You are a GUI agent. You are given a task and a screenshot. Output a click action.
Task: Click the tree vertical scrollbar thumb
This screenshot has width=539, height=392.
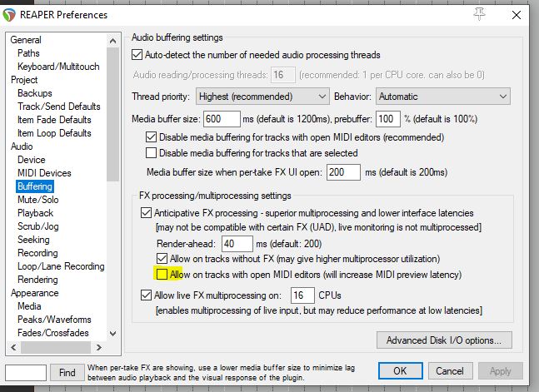112,114
